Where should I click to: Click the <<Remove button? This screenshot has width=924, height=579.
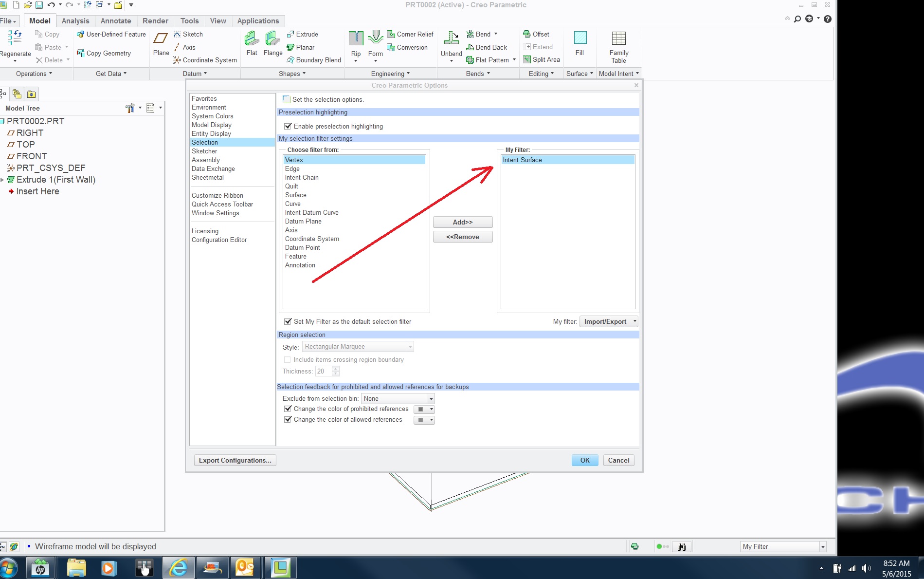pyautogui.click(x=463, y=237)
